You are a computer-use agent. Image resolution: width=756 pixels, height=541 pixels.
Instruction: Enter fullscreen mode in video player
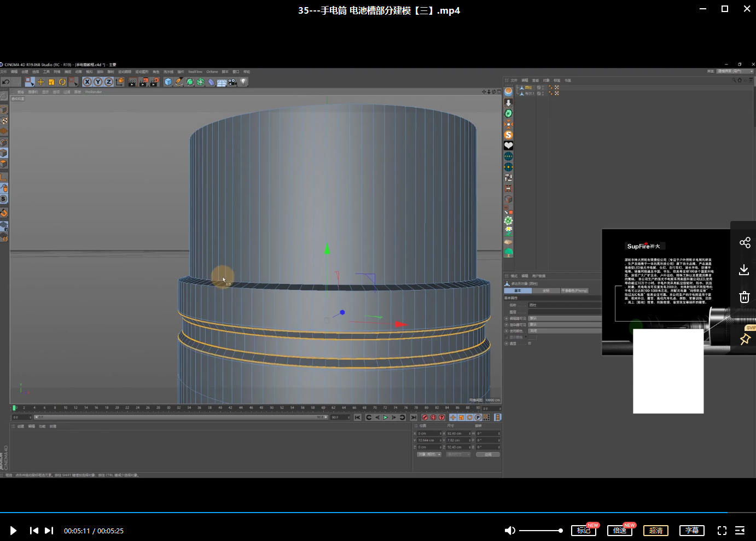tap(722, 531)
